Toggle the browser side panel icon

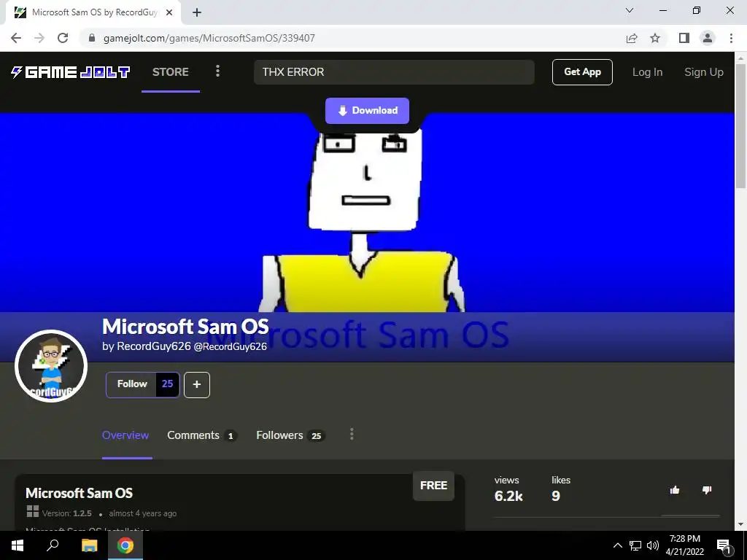(684, 38)
